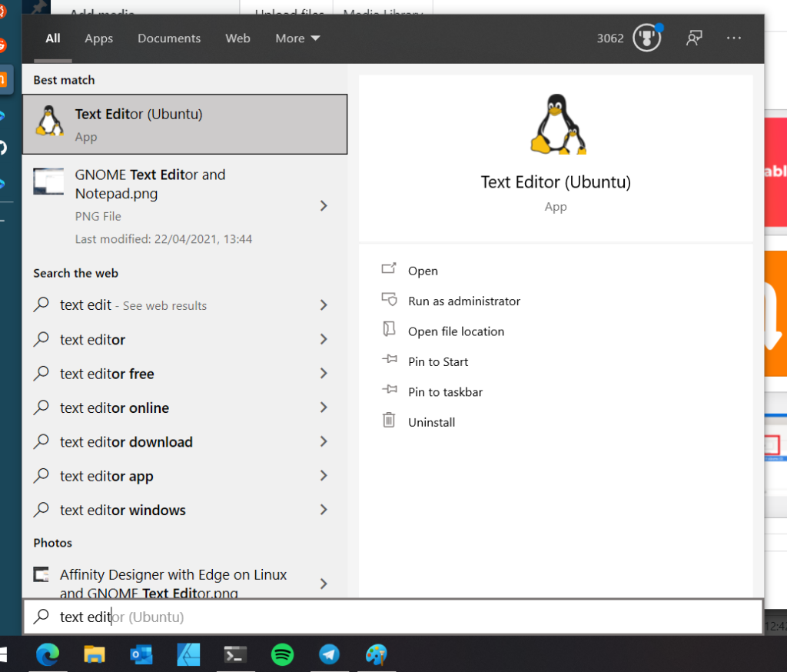Switch to the Apps search tab
Image resolution: width=787 pixels, height=672 pixels.
(99, 38)
